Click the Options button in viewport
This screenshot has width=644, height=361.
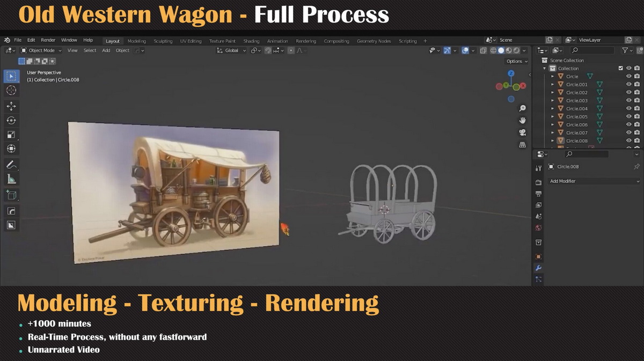point(517,61)
